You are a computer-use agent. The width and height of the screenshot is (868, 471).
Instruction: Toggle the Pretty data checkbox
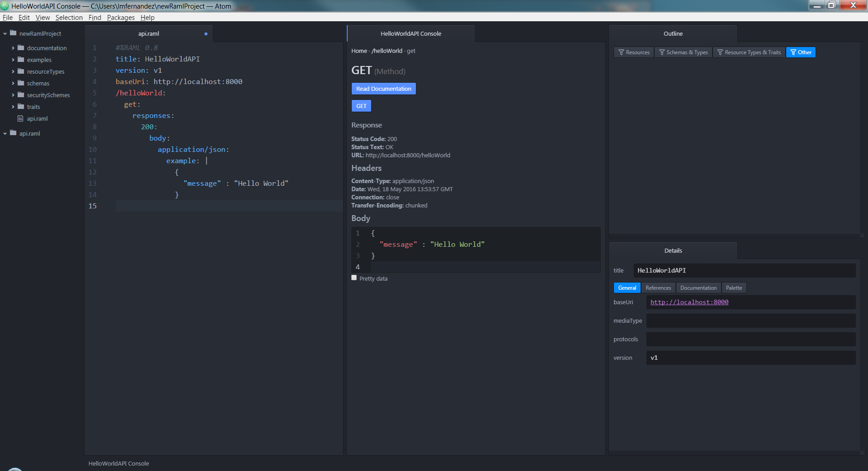click(x=354, y=278)
